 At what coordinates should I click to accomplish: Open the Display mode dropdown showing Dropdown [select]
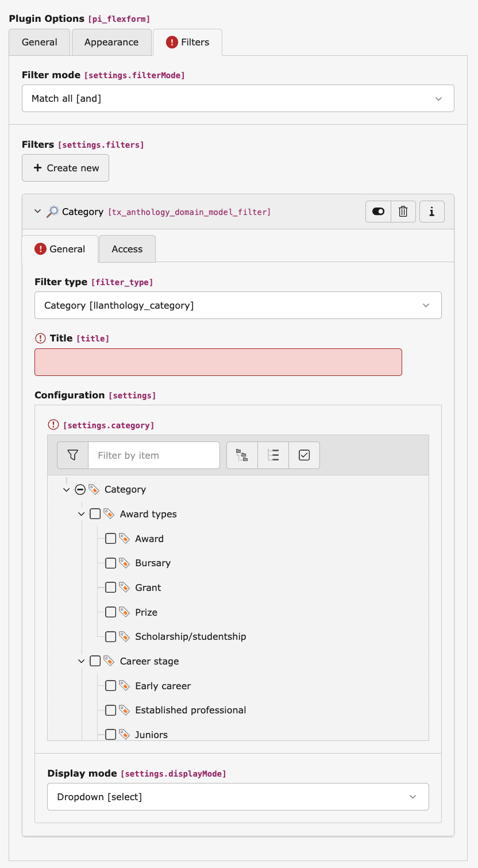pyautogui.click(x=238, y=797)
